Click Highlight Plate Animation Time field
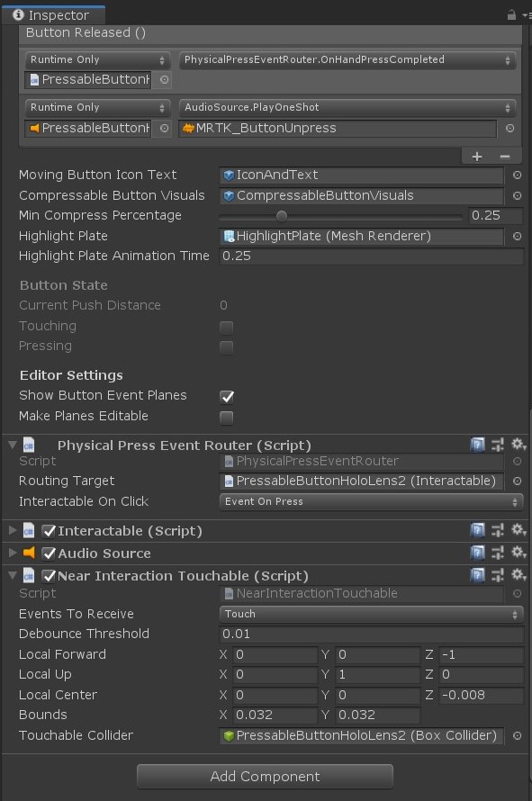The width and height of the screenshot is (532, 801). [x=372, y=256]
